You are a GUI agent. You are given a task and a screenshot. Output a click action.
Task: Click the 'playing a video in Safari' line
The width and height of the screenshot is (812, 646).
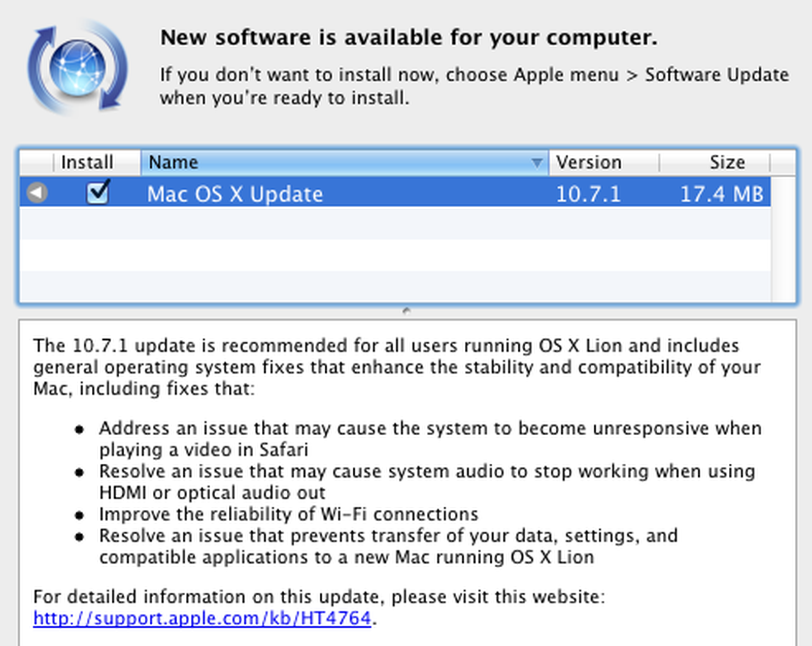click(x=204, y=450)
